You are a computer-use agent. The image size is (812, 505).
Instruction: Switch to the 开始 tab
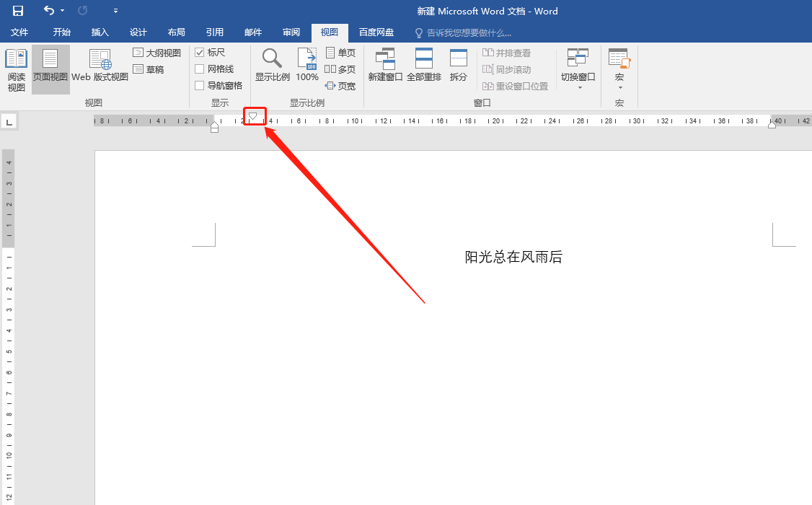61,32
